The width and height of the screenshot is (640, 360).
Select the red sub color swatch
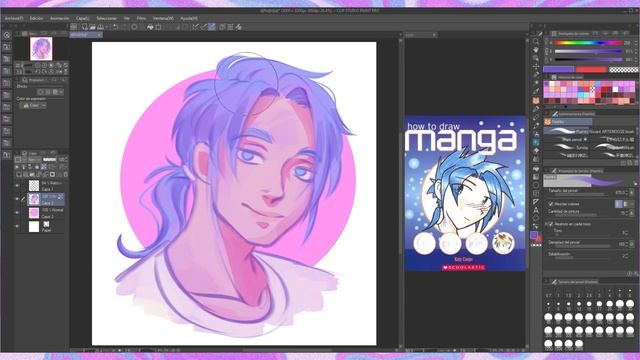coord(591,70)
